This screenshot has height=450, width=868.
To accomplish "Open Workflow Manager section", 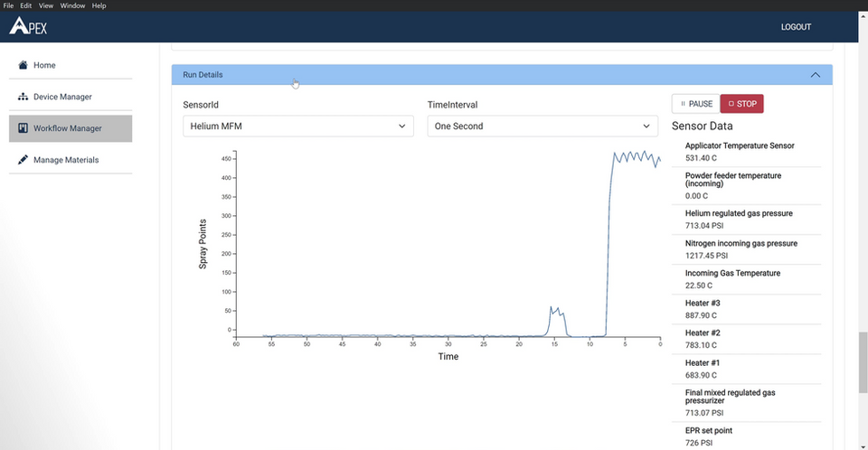I will [x=71, y=128].
